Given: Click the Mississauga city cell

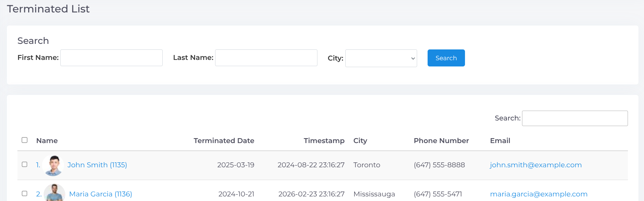Looking at the screenshot, I should [374, 194].
